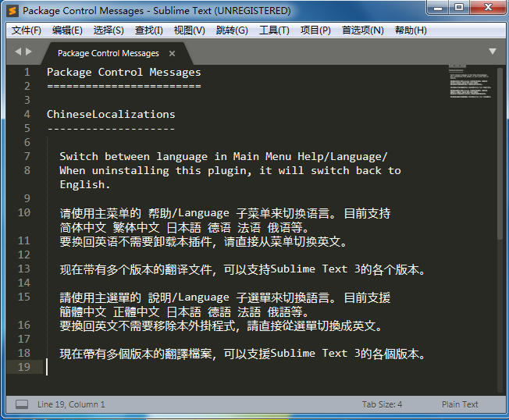Open the 帮助(H) menu
509x420 pixels.
(x=411, y=30)
